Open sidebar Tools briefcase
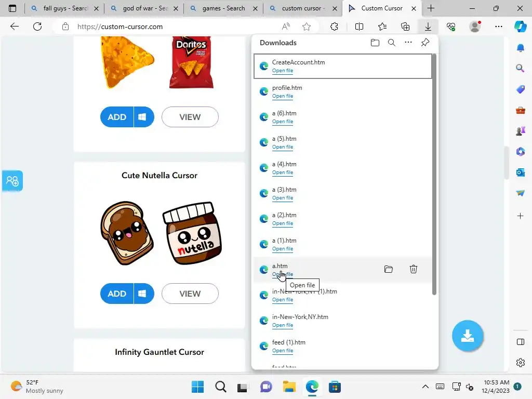The image size is (532, 399). tap(521, 110)
